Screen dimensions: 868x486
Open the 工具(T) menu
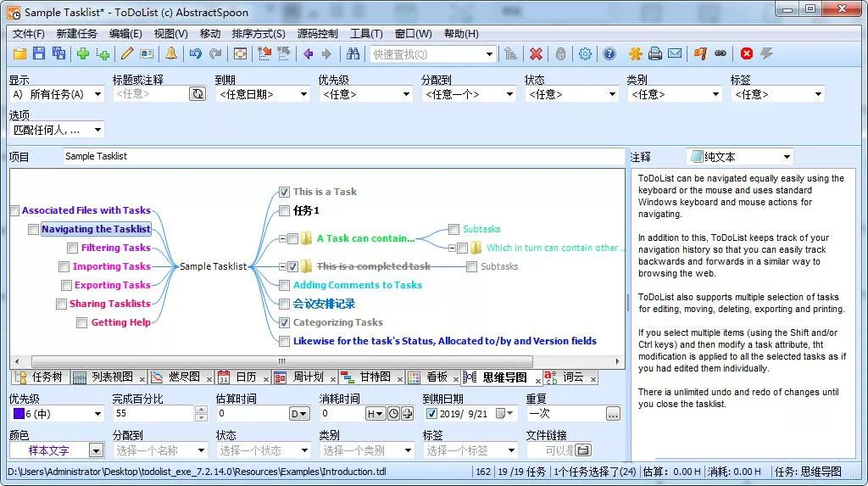[x=366, y=34]
